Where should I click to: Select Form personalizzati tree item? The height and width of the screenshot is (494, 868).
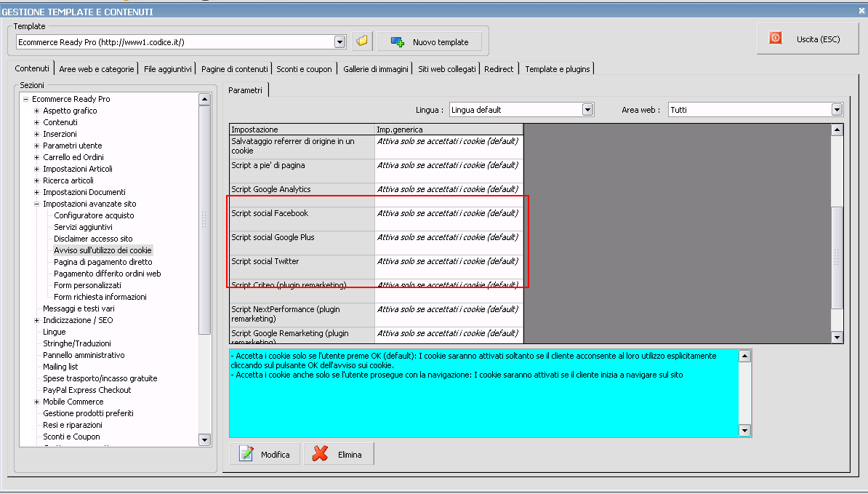tap(87, 285)
